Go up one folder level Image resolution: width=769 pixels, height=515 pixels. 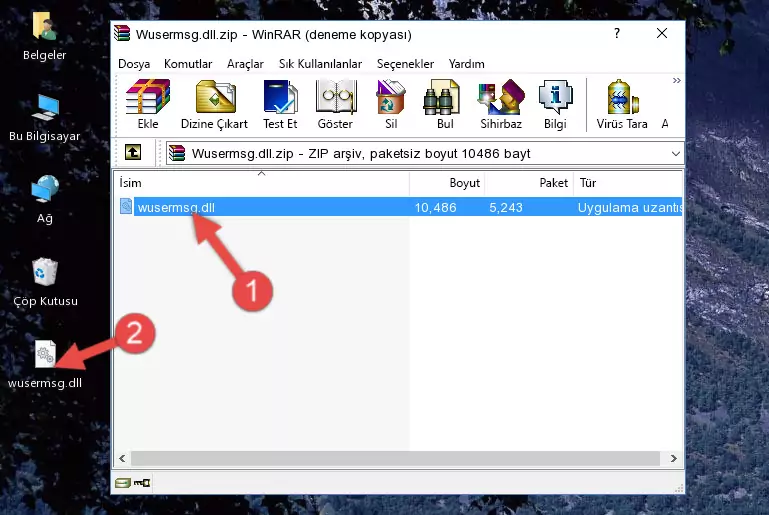point(133,153)
